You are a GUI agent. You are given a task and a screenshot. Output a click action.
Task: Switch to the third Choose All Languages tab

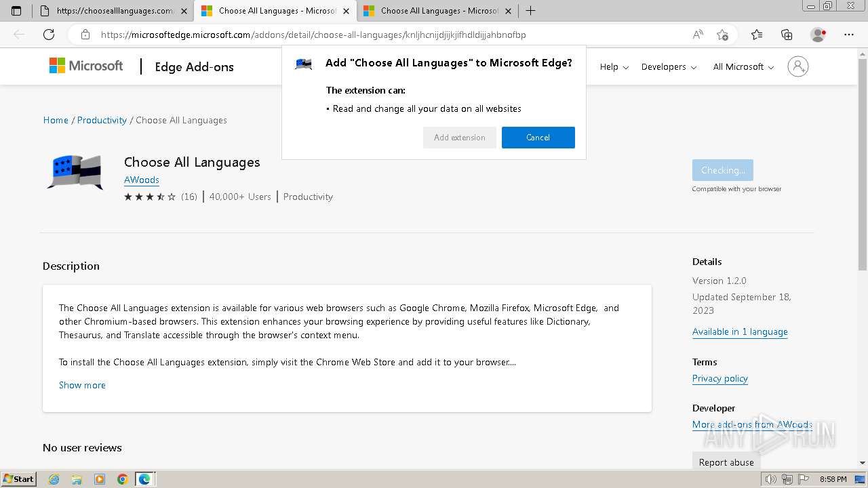pyautogui.click(x=437, y=11)
